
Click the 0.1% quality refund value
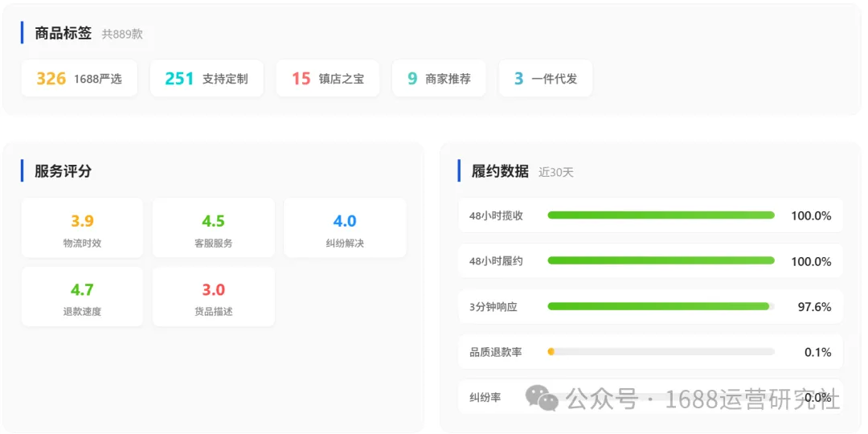click(x=817, y=352)
